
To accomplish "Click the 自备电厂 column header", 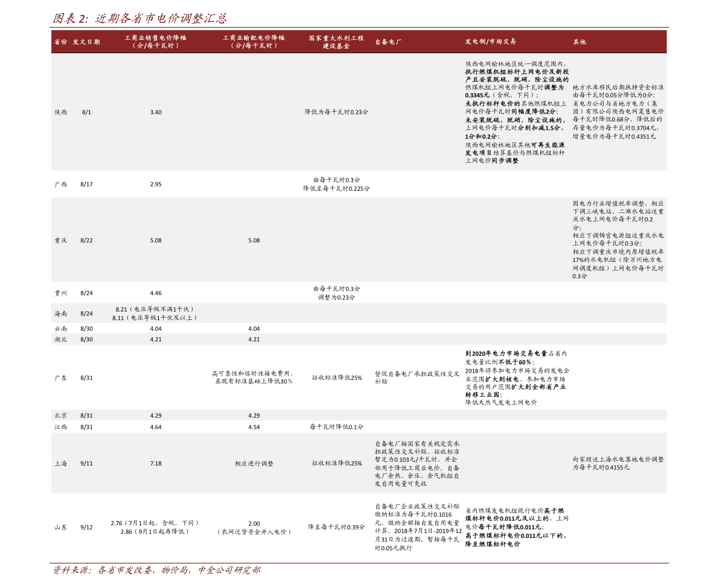I will tap(388, 42).
